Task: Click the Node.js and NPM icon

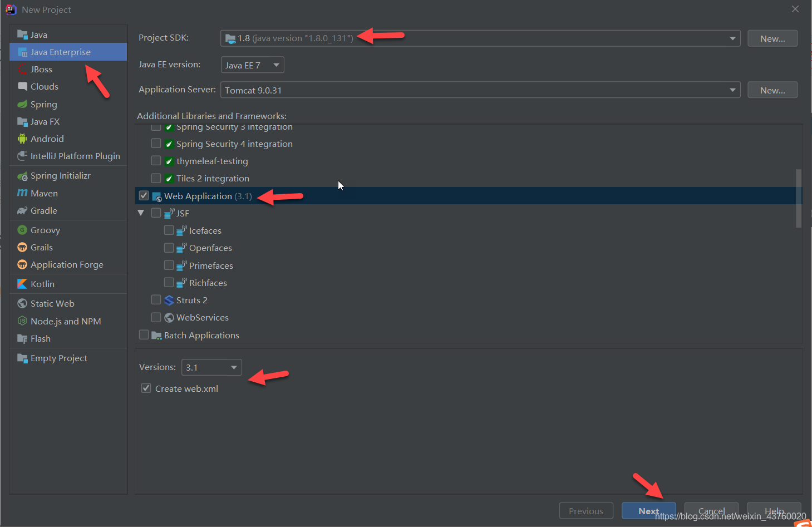Action: click(22, 321)
